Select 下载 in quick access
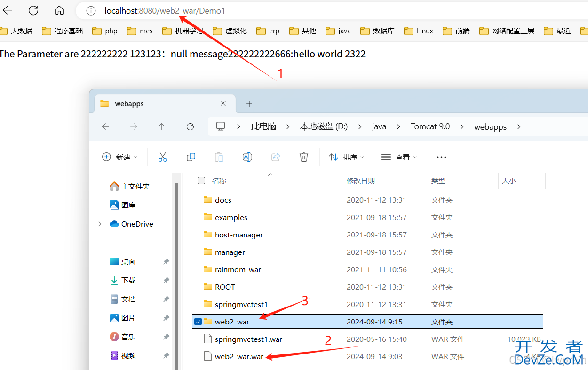The width and height of the screenshot is (588, 370). tap(123, 280)
